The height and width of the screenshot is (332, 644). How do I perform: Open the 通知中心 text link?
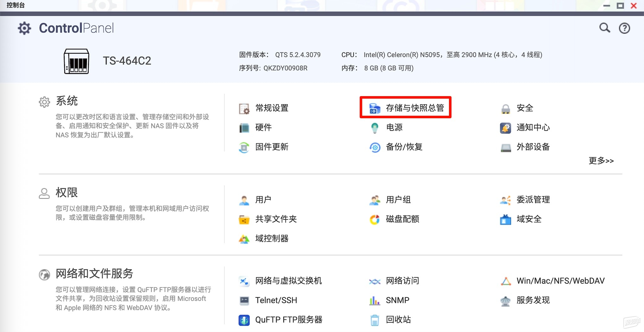[x=533, y=127]
